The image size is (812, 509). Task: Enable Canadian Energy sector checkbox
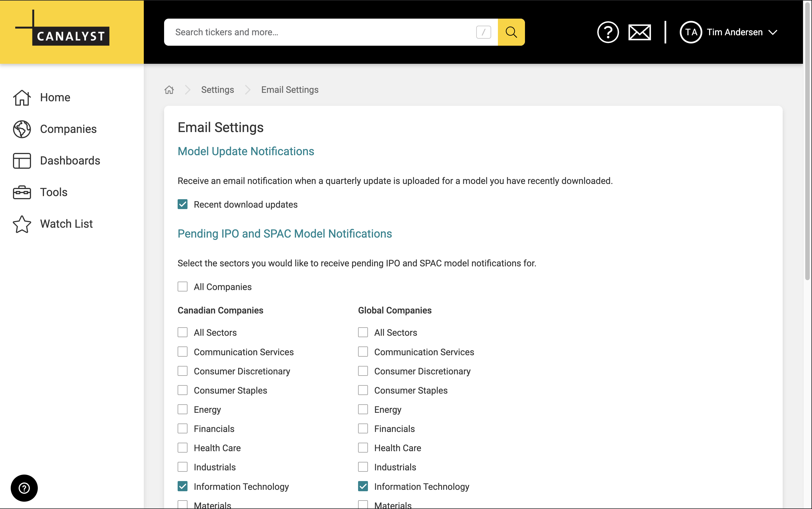coord(183,409)
